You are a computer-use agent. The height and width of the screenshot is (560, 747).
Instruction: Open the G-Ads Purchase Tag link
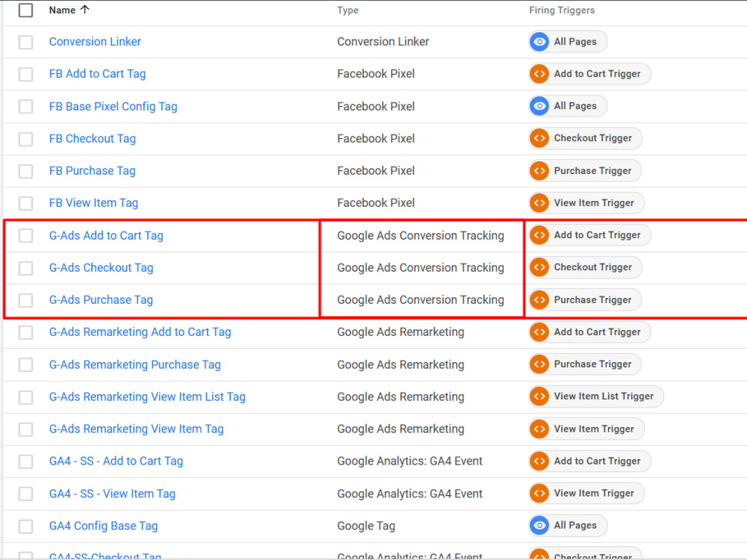101,300
